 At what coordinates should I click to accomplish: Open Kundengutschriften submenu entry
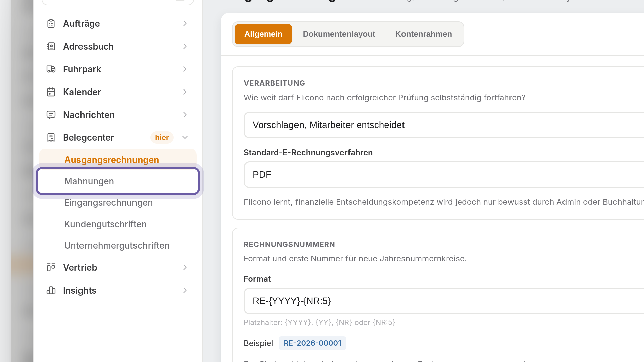(118, 224)
